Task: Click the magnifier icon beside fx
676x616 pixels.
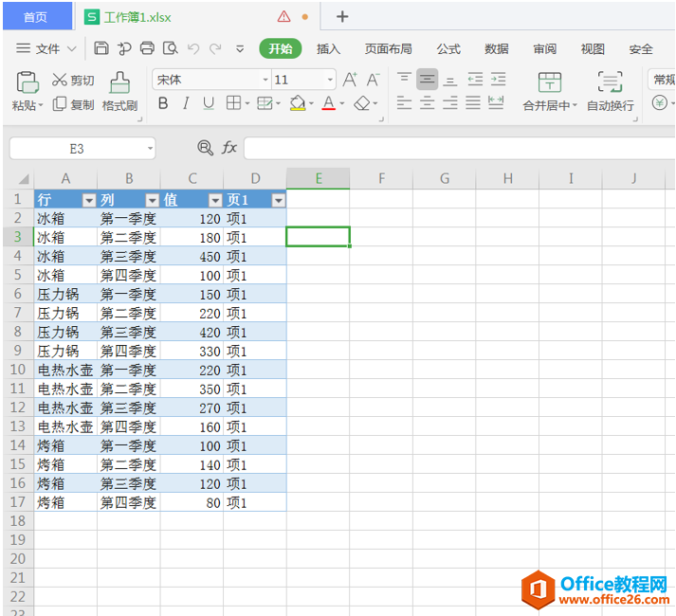Action: point(205,148)
